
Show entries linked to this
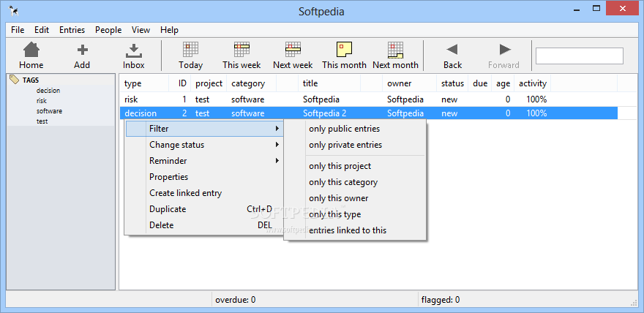point(355,230)
